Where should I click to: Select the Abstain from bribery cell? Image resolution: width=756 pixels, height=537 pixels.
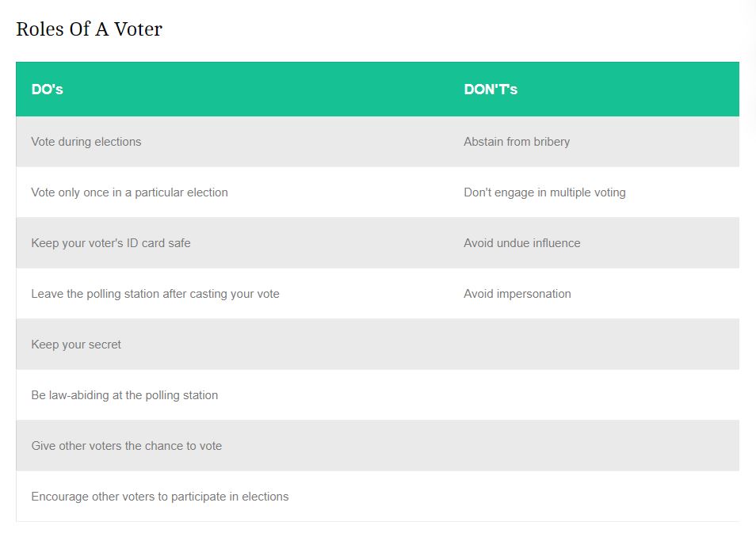(517, 142)
